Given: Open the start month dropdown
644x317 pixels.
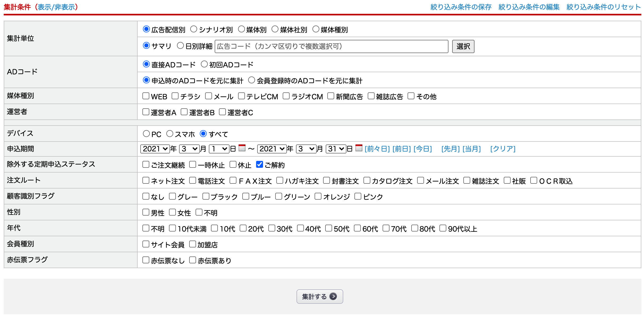Looking at the screenshot, I should pyautogui.click(x=189, y=149).
